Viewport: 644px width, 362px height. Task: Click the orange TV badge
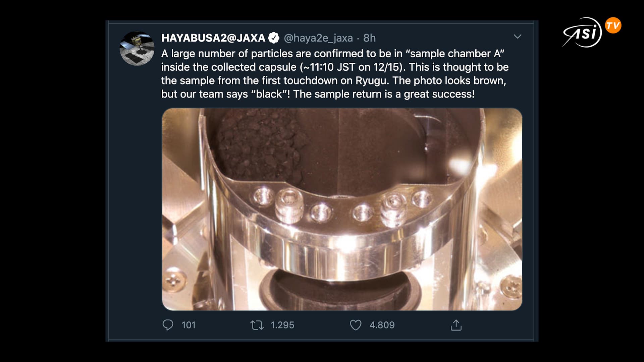click(x=613, y=25)
